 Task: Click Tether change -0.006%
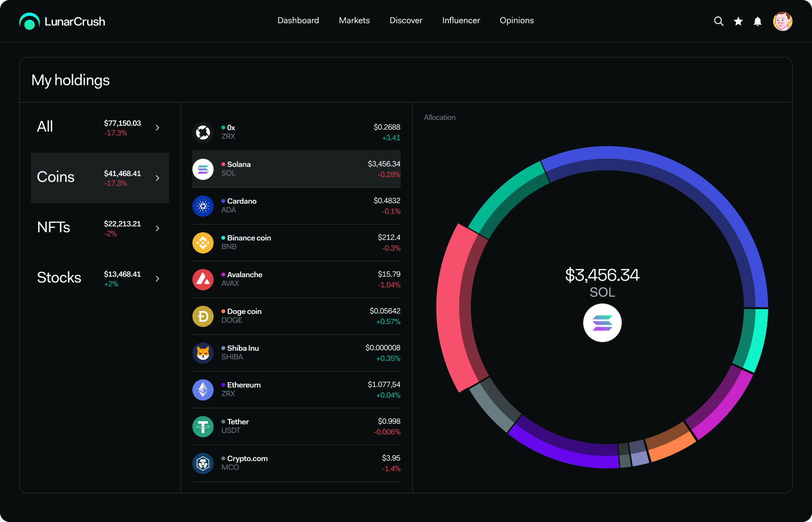pyautogui.click(x=387, y=432)
